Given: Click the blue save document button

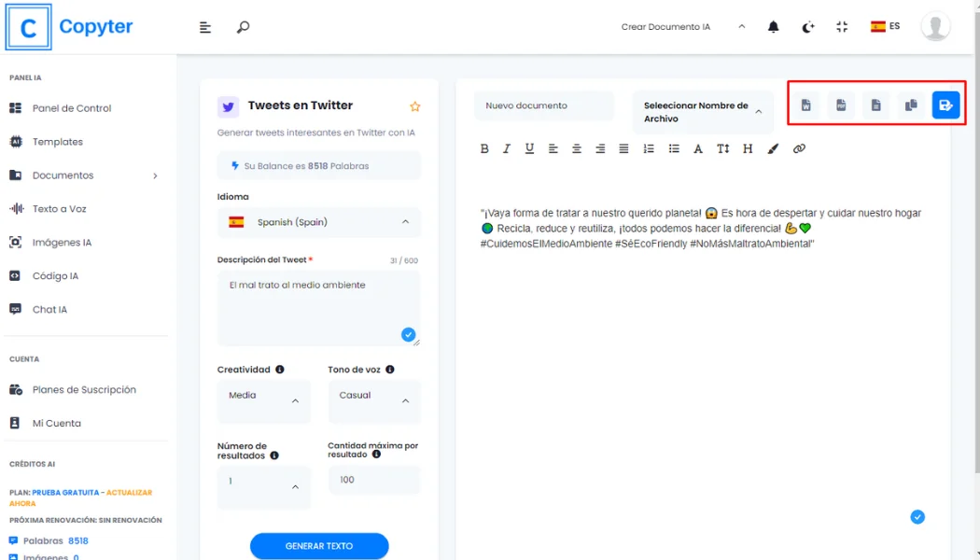Looking at the screenshot, I should (945, 105).
